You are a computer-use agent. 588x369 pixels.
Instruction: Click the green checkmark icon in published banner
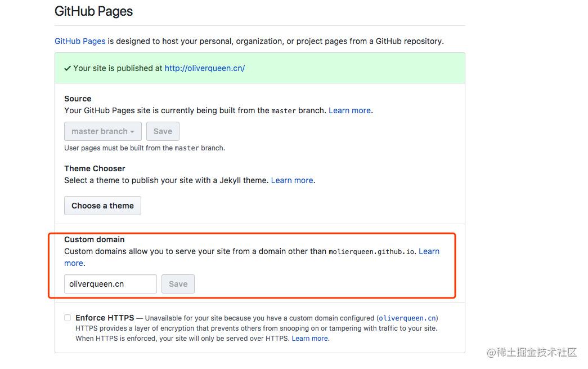(x=68, y=68)
